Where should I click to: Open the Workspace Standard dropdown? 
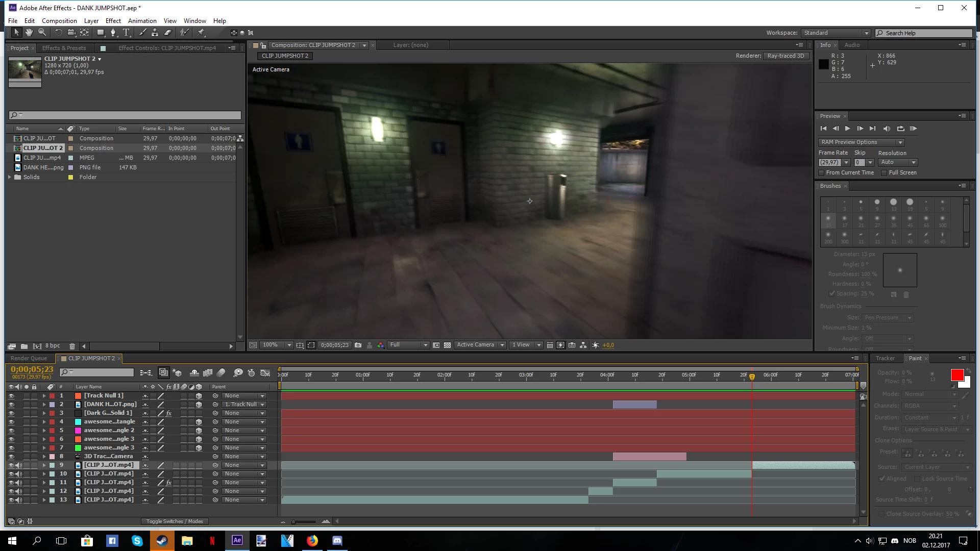[x=836, y=33]
